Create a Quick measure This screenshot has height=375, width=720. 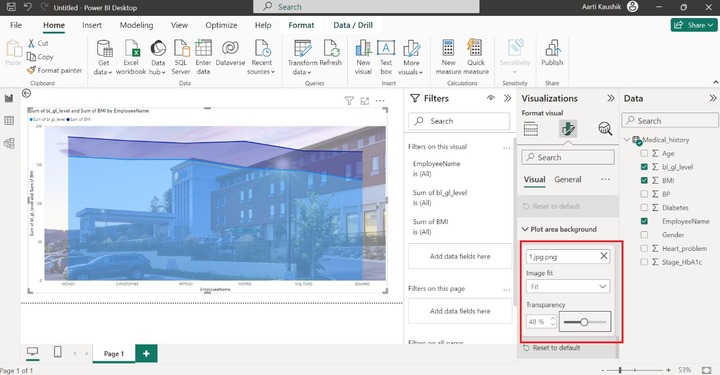coord(476,57)
